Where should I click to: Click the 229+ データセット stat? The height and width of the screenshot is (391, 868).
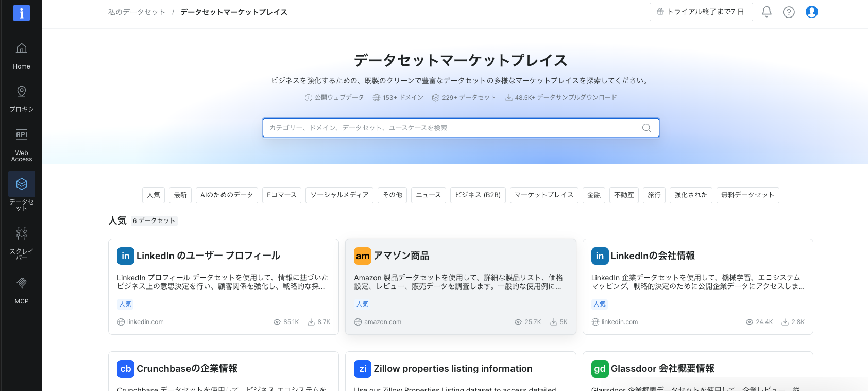coord(464,98)
